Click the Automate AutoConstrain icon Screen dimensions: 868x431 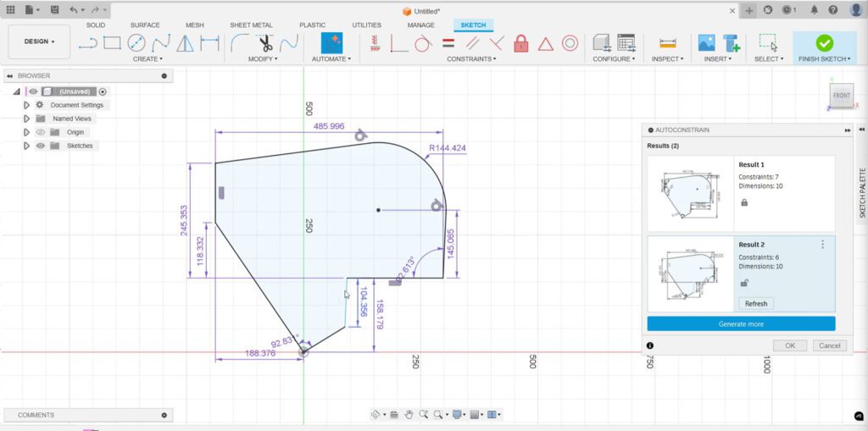[331, 42]
